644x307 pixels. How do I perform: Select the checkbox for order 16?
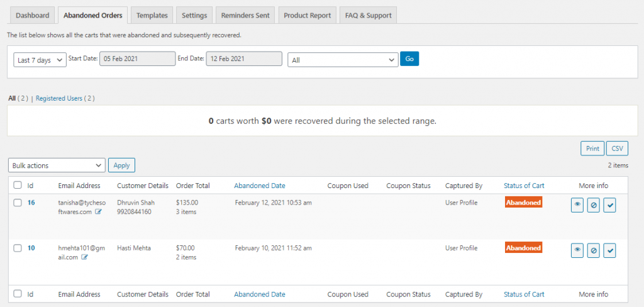pyautogui.click(x=17, y=203)
